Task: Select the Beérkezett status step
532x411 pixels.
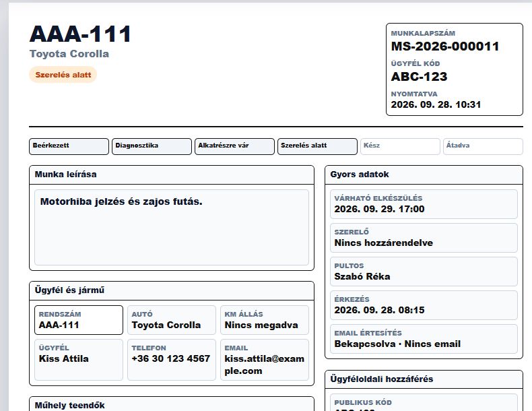Action: coord(69,146)
